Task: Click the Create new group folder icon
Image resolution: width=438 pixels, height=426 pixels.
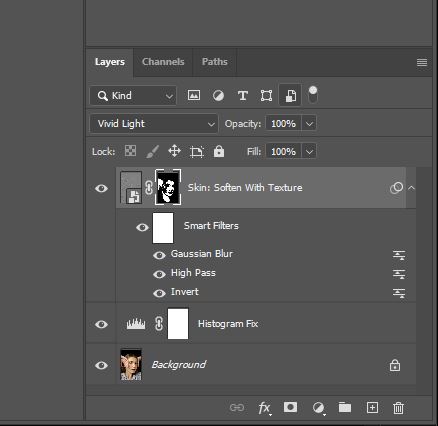Action: pyautogui.click(x=345, y=407)
